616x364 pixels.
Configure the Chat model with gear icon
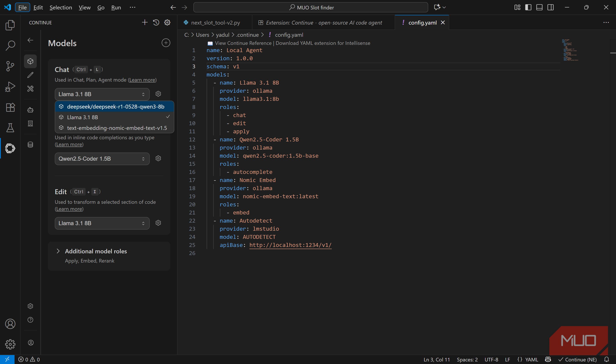pos(158,94)
